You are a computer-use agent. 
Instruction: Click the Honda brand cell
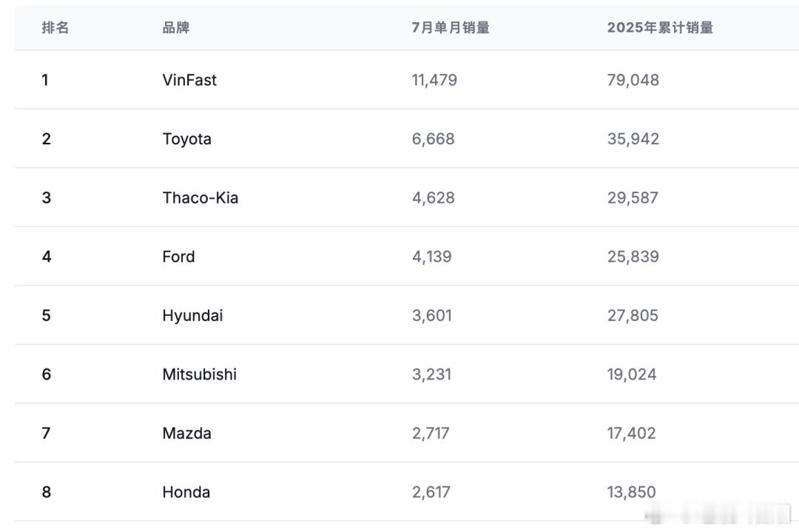pos(186,492)
